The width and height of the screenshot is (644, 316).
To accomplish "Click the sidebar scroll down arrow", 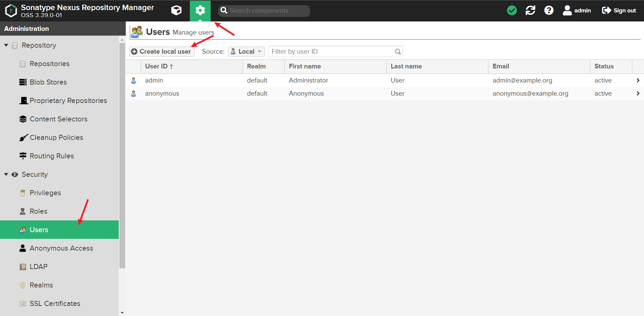I will [122, 313].
